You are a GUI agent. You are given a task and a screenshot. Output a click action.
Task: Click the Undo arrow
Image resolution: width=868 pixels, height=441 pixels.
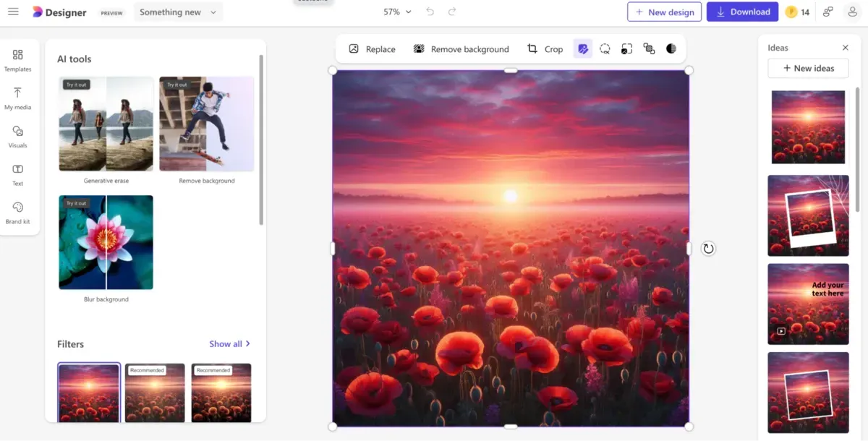point(430,12)
